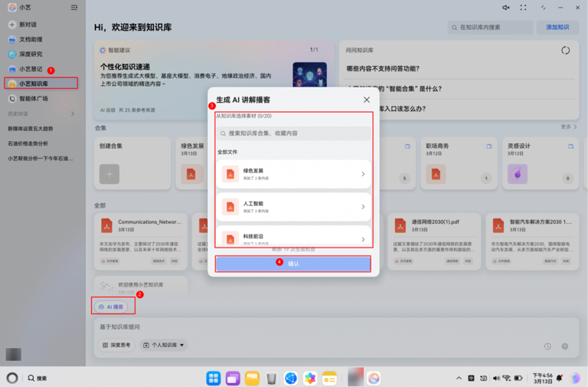Open the 智能汽车解决方案2030 file card
The image size is (588, 387).
(532, 241)
